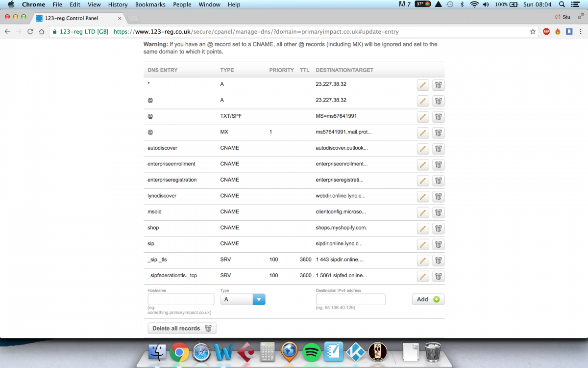588x368 pixels.
Task: Click the MS=ms57641991 destination value
Action: (336, 116)
